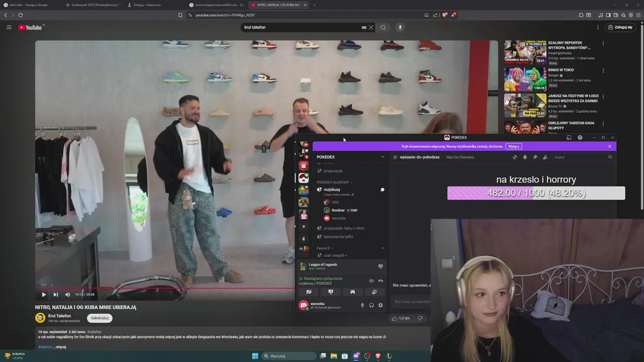Open Bingo w Tokio recommended video
This screenshot has height=362, width=644.
click(525, 79)
